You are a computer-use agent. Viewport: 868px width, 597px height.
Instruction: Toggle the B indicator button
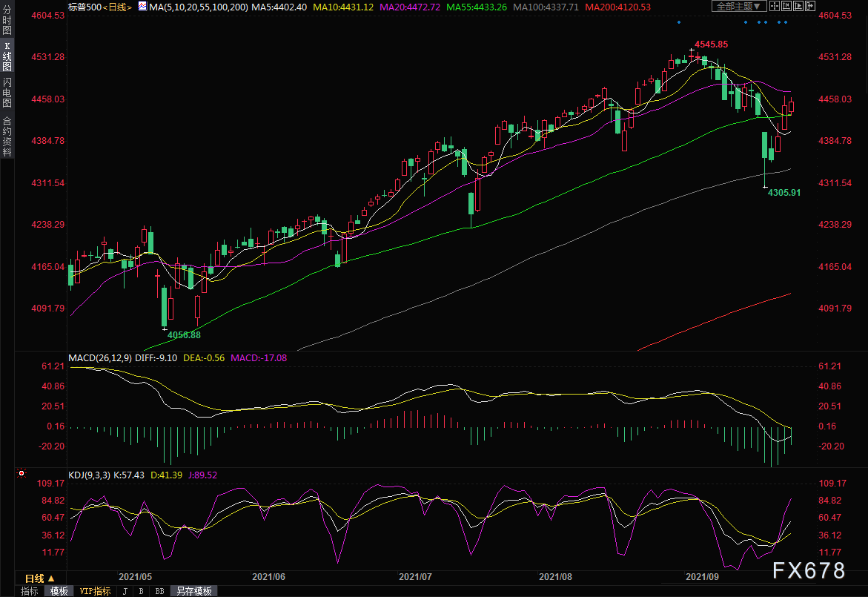[141, 591]
